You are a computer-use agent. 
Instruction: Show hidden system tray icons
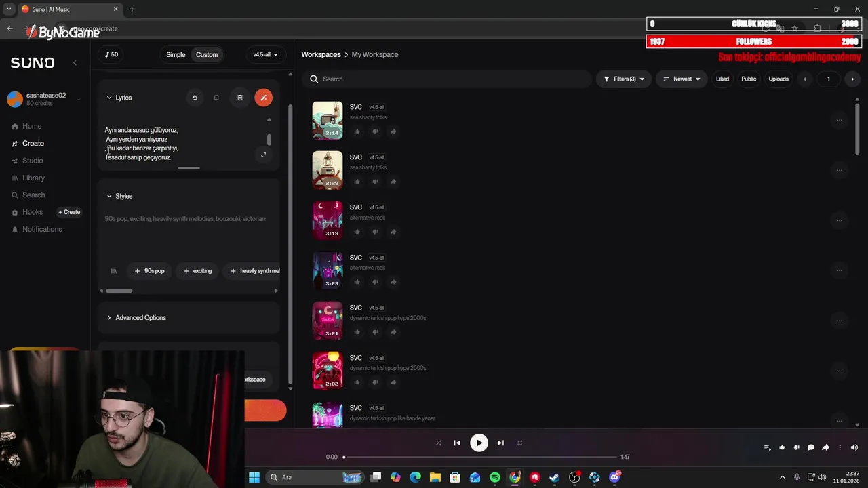coord(782,477)
